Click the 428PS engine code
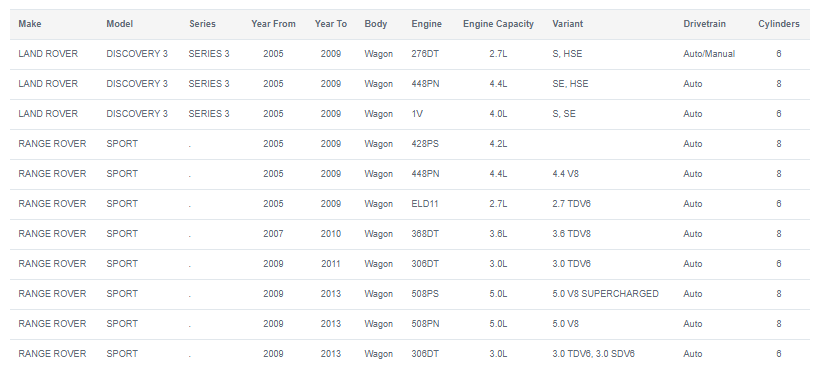This screenshot has height=381, width=821. pos(425,144)
